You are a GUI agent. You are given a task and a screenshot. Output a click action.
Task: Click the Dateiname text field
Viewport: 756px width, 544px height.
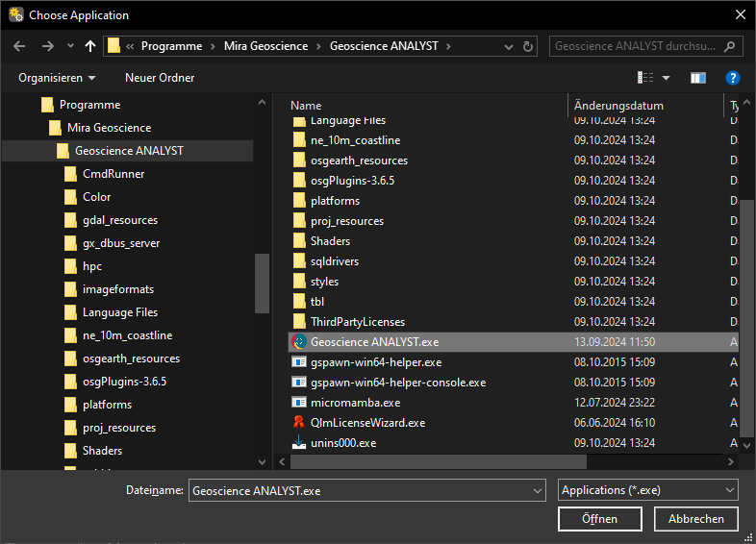pyautogui.click(x=359, y=490)
